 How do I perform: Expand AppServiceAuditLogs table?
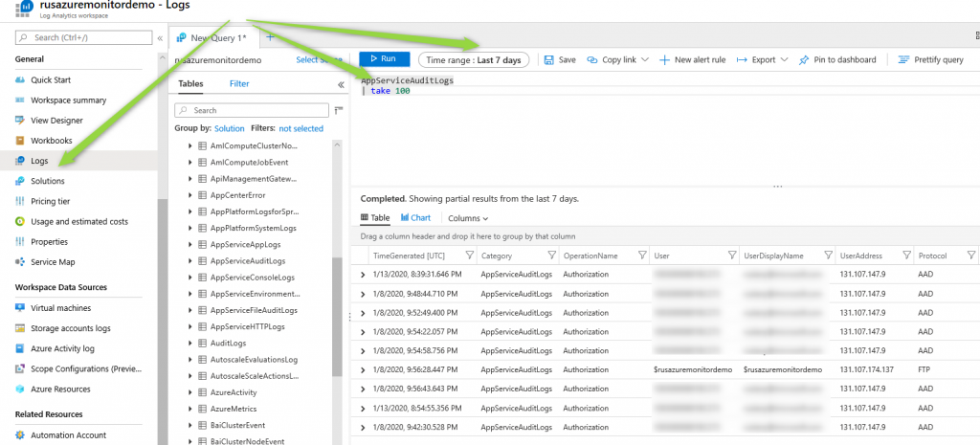[190, 260]
